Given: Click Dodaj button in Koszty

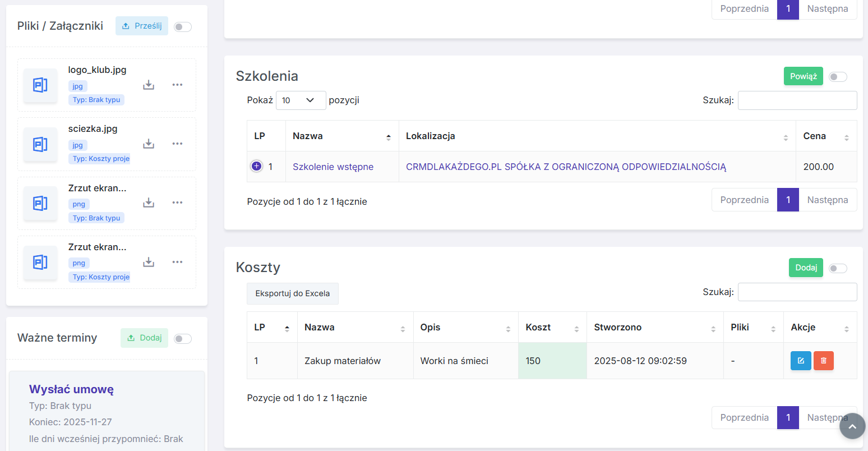Looking at the screenshot, I should pos(806,268).
